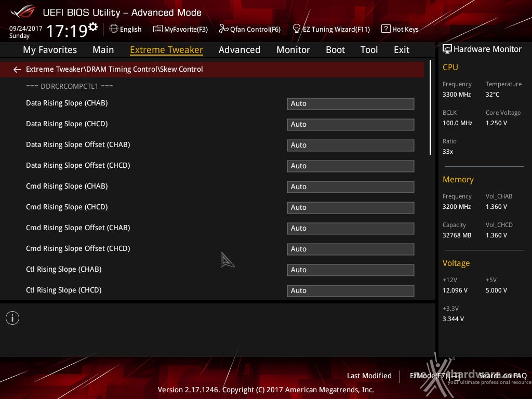Screen dimensions: 532x399
Task: Click Last Modified at the bottom
Action: coord(369,376)
